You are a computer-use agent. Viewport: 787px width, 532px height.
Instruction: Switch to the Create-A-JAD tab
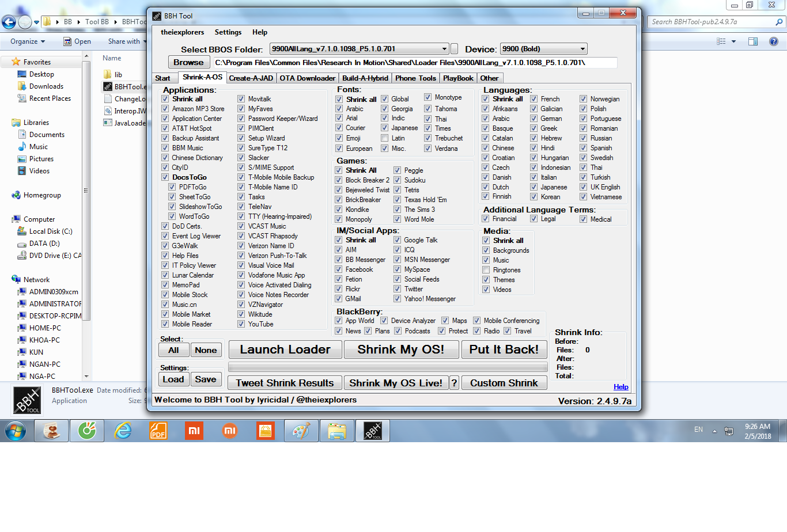pyautogui.click(x=251, y=78)
